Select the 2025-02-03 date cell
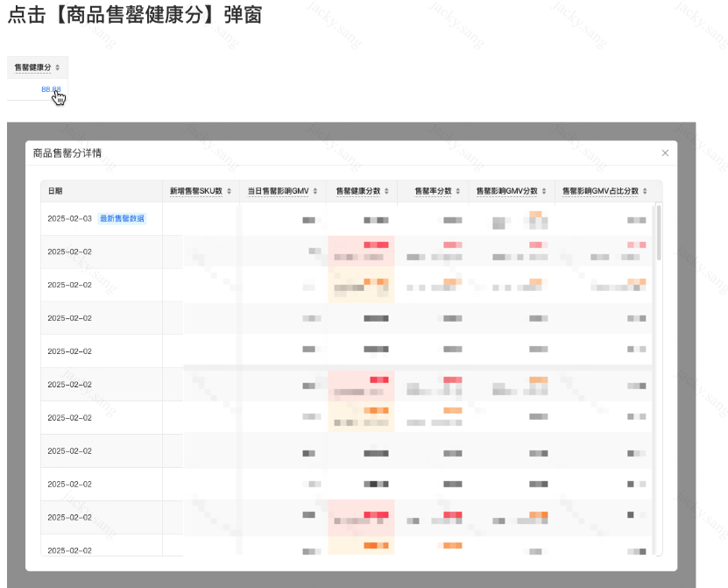 click(70, 217)
